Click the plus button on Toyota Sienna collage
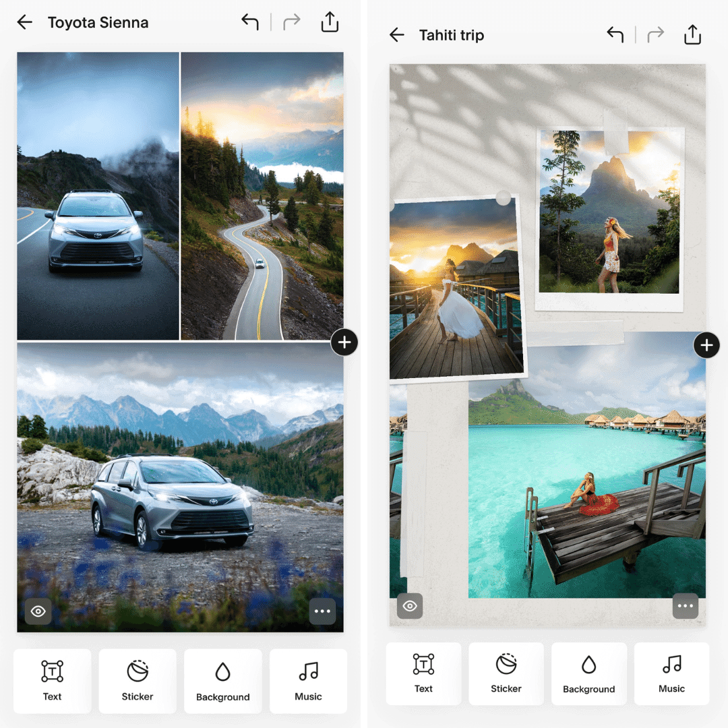The width and height of the screenshot is (728, 728). coord(344,342)
